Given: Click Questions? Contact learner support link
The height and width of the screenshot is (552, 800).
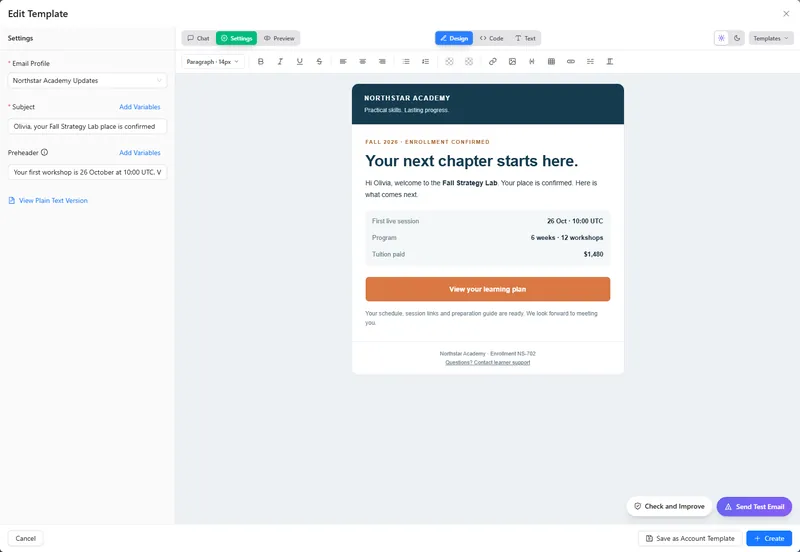Looking at the screenshot, I should 488,363.
